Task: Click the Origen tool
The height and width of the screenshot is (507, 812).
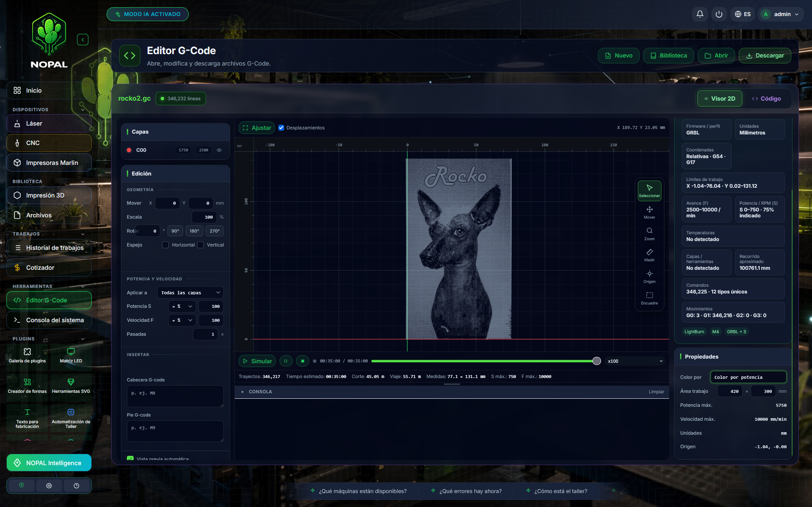Action: (x=649, y=277)
